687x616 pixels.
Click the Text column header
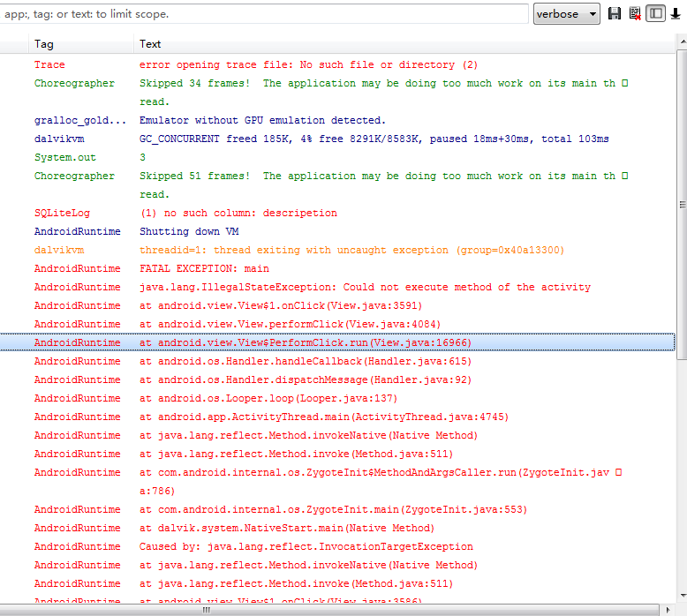[x=404, y=44]
